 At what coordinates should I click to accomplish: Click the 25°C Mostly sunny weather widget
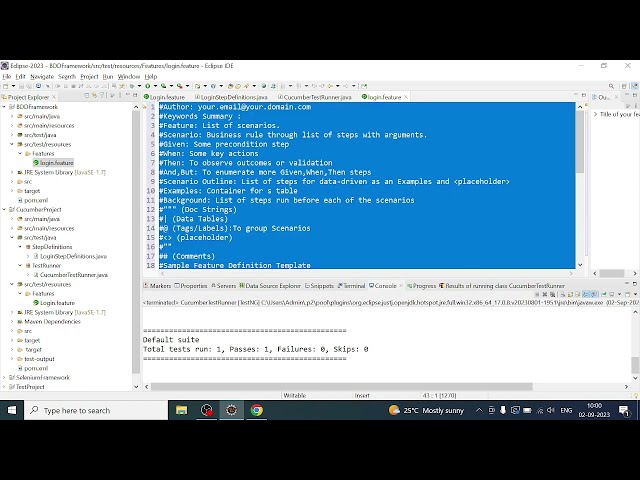pyautogui.click(x=426, y=410)
